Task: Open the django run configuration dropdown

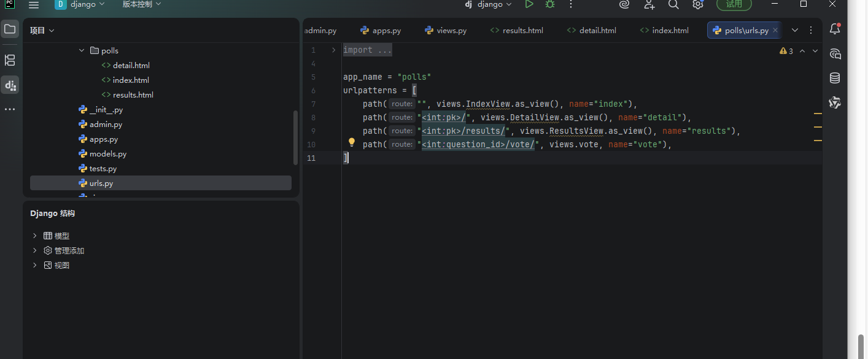Action: 488,4
